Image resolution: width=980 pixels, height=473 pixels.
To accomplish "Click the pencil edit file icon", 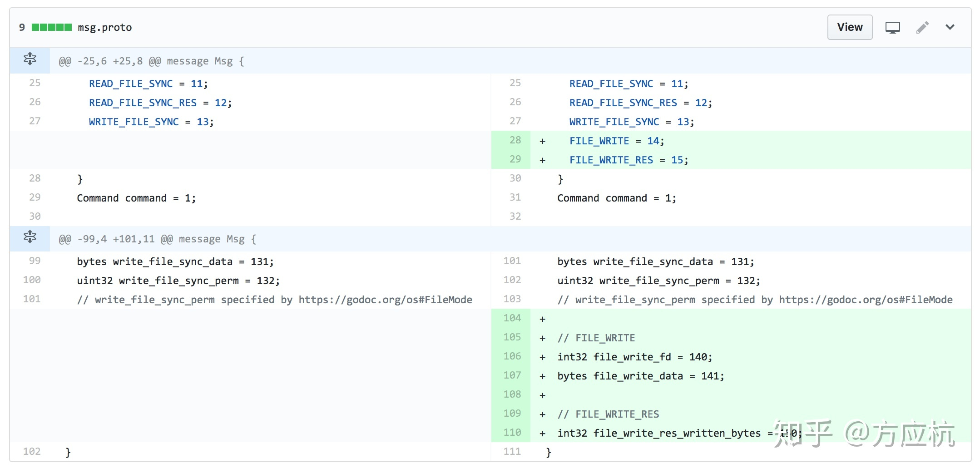I will click(x=922, y=28).
